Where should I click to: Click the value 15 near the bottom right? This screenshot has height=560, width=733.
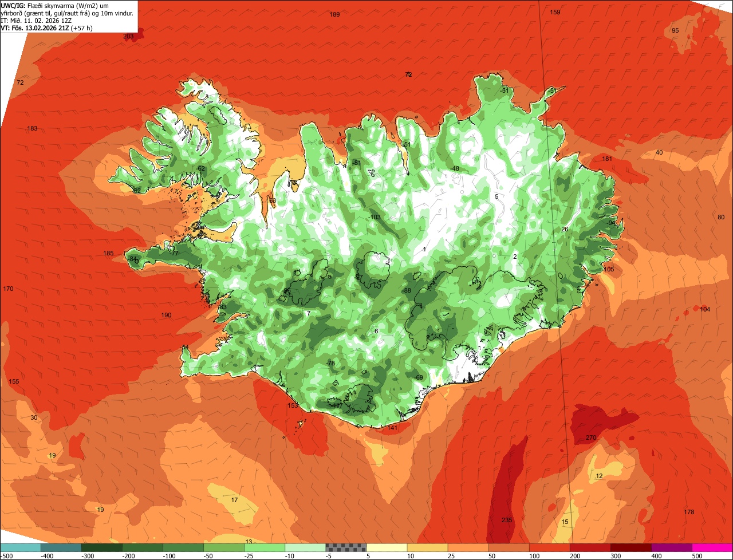tap(565, 522)
